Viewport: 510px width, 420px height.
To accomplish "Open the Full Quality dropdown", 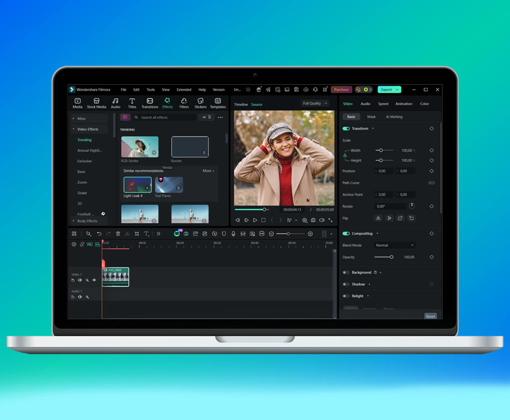I will point(315,104).
